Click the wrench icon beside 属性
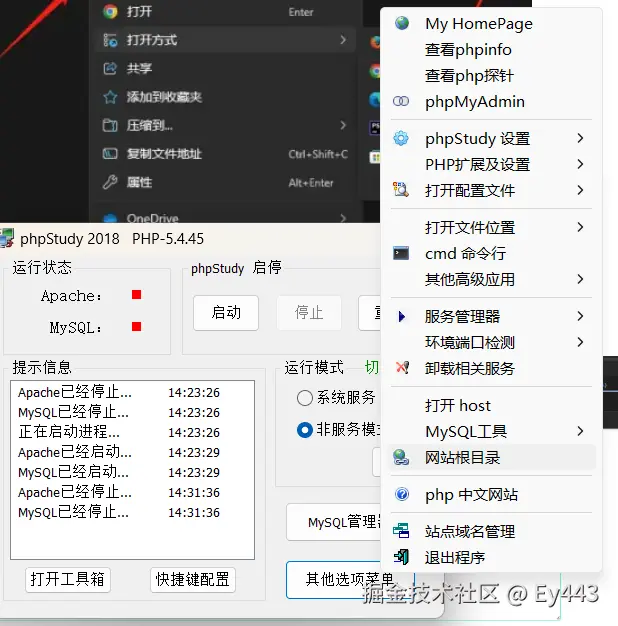 pos(110,182)
